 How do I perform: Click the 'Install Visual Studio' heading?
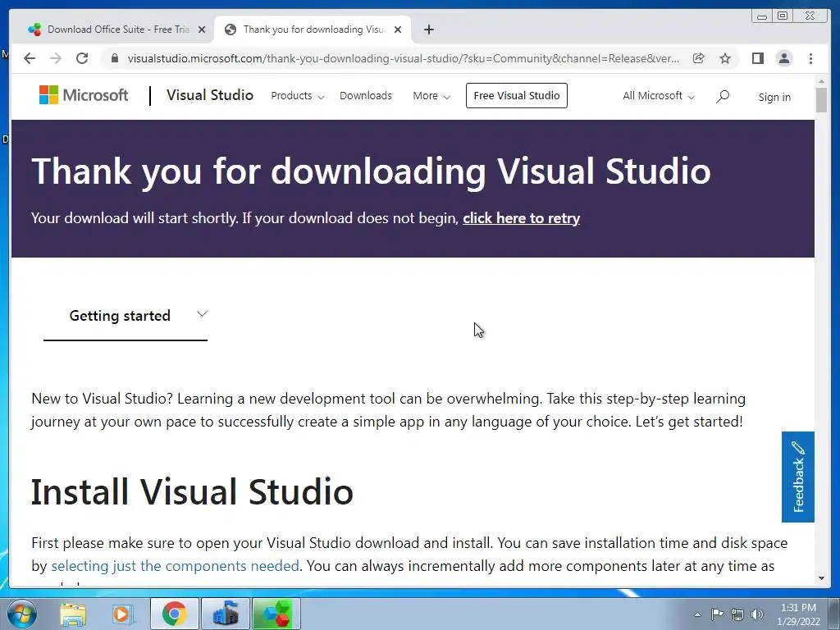192,492
